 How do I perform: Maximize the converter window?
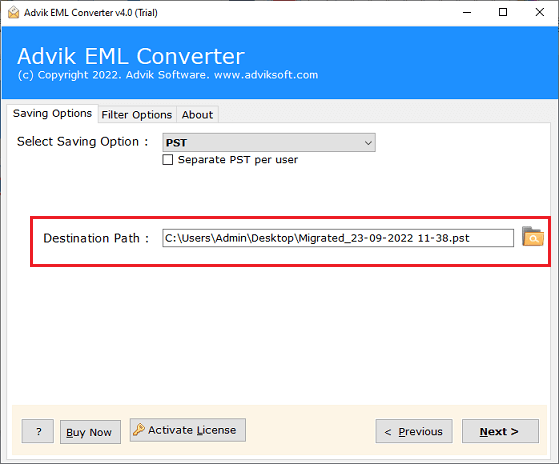click(503, 12)
